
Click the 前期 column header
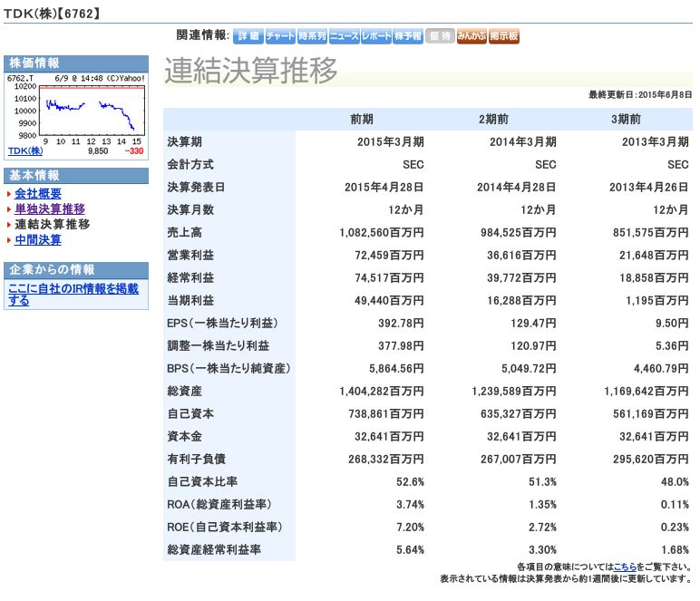362,119
